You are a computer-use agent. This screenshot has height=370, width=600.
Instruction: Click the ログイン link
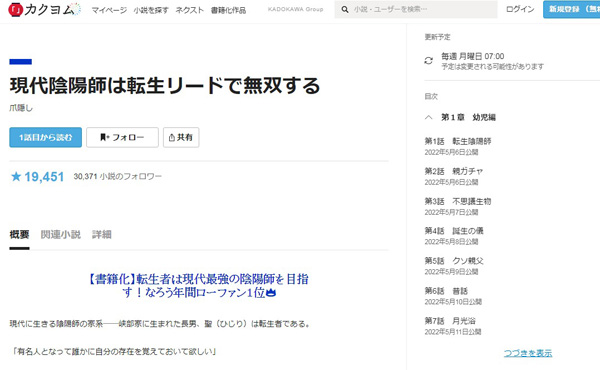(x=520, y=9)
